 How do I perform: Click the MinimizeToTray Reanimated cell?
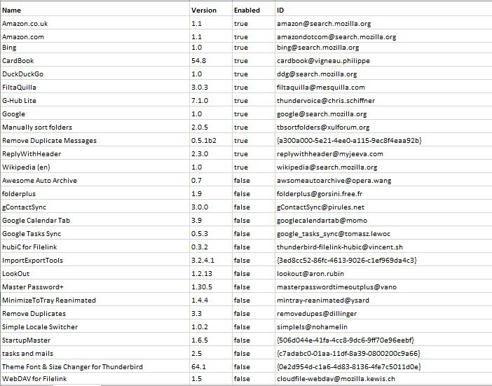[95, 300]
